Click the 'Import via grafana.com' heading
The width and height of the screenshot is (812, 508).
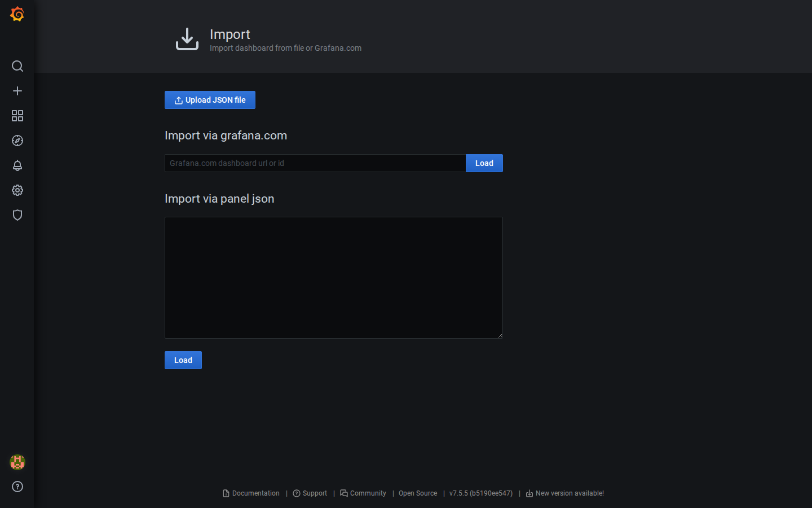[226, 135]
